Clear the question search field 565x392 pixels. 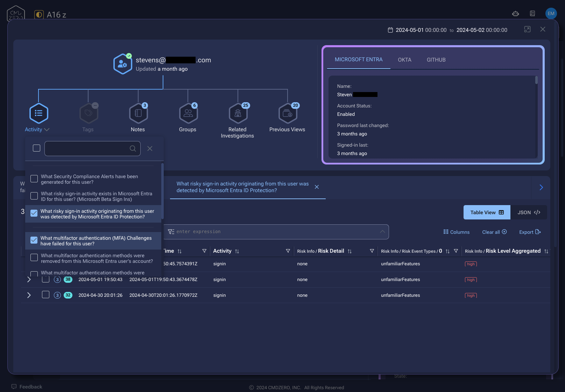(150, 148)
